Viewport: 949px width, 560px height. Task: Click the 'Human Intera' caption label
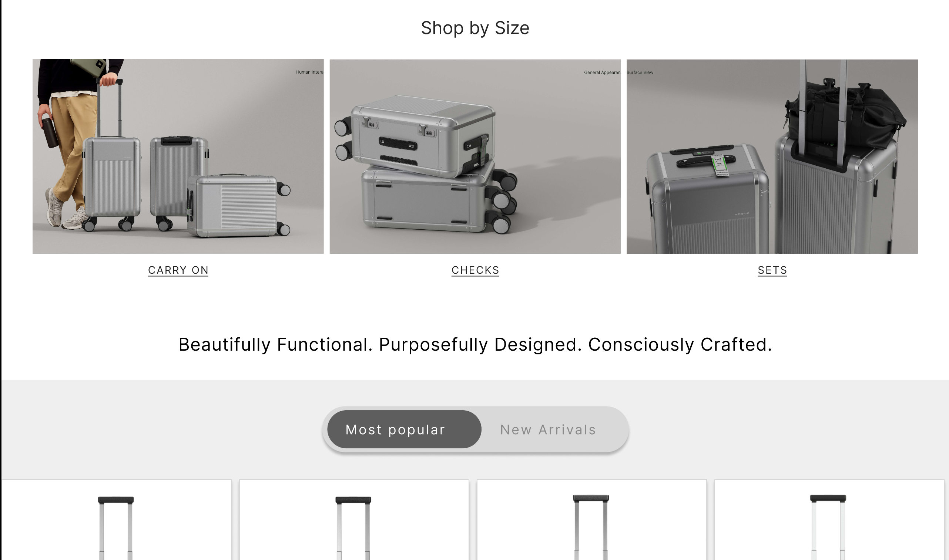point(309,72)
